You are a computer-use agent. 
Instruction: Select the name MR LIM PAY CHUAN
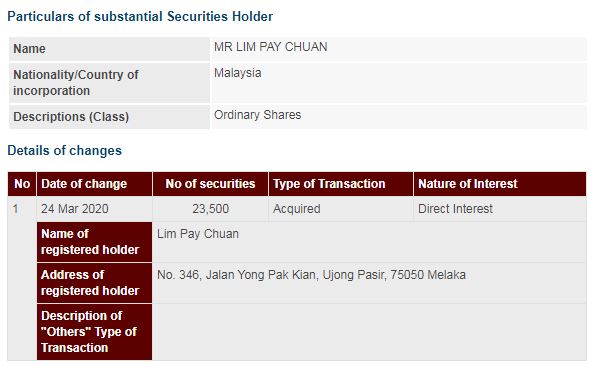(x=271, y=47)
